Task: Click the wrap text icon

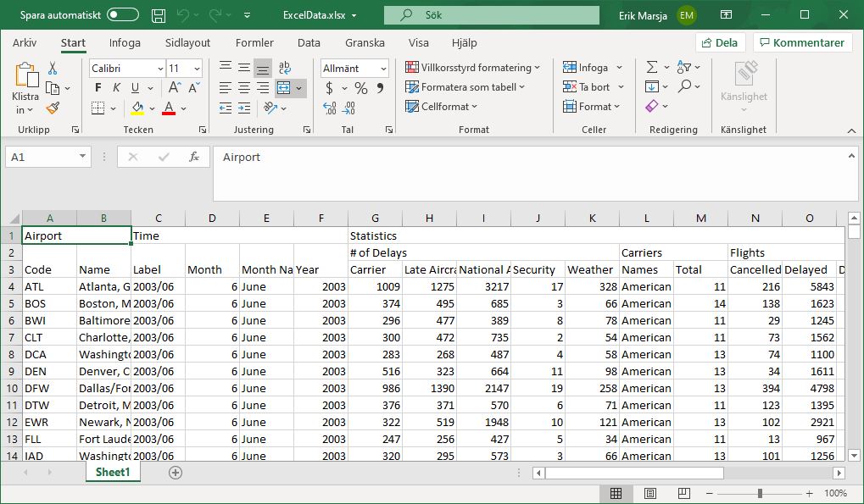Action: click(x=285, y=69)
